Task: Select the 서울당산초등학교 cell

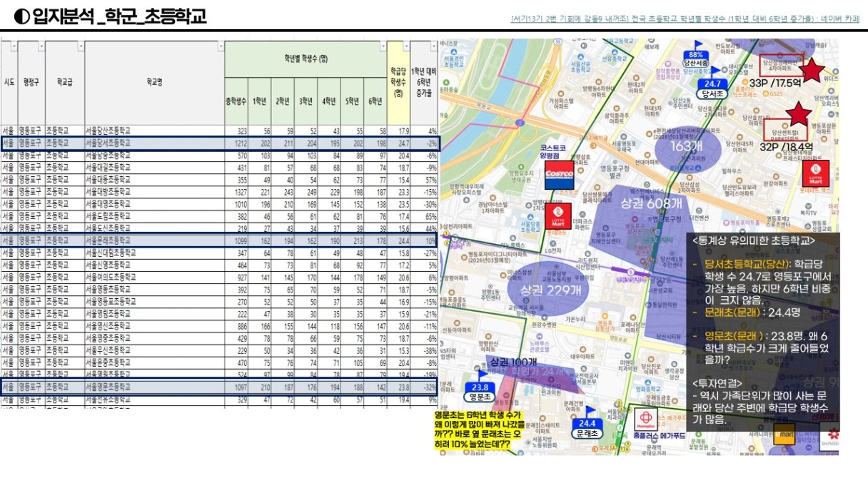Action: (x=154, y=131)
